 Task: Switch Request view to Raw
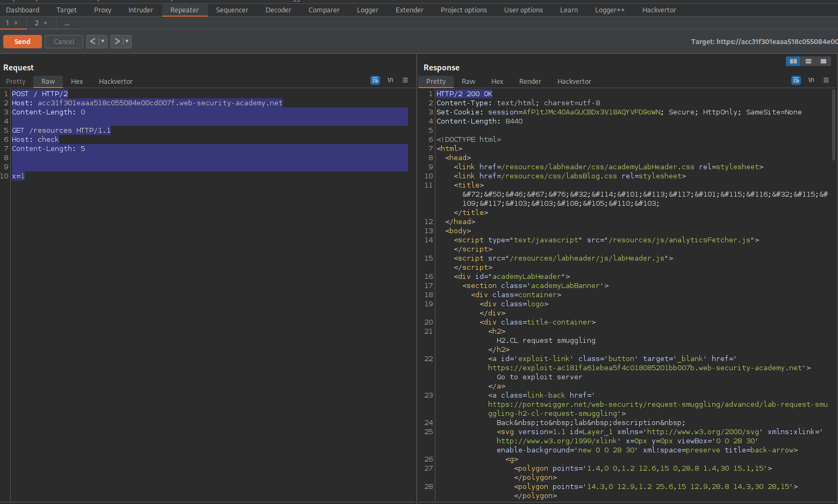pyautogui.click(x=48, y=81)
